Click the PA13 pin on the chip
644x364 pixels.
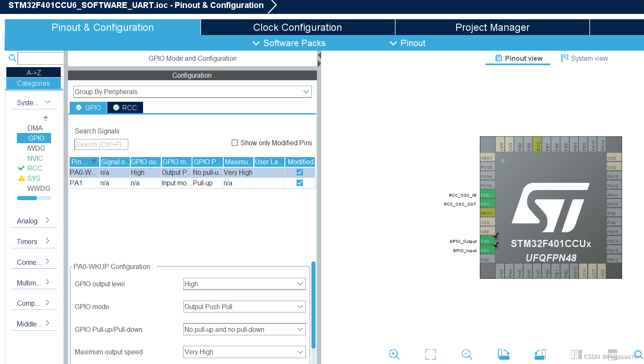(x=614, y=177)
